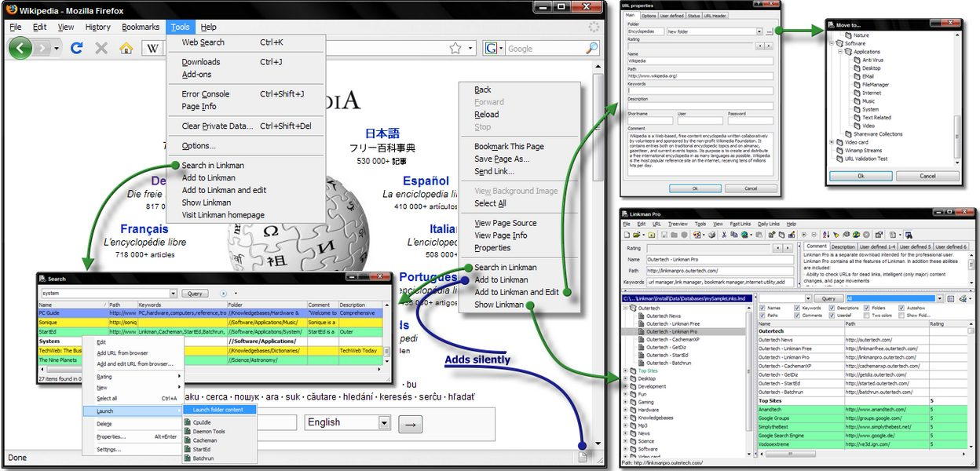The image size is (980, 471).
Task: Click the Firefox Home icon
Action: coord(126,48)
